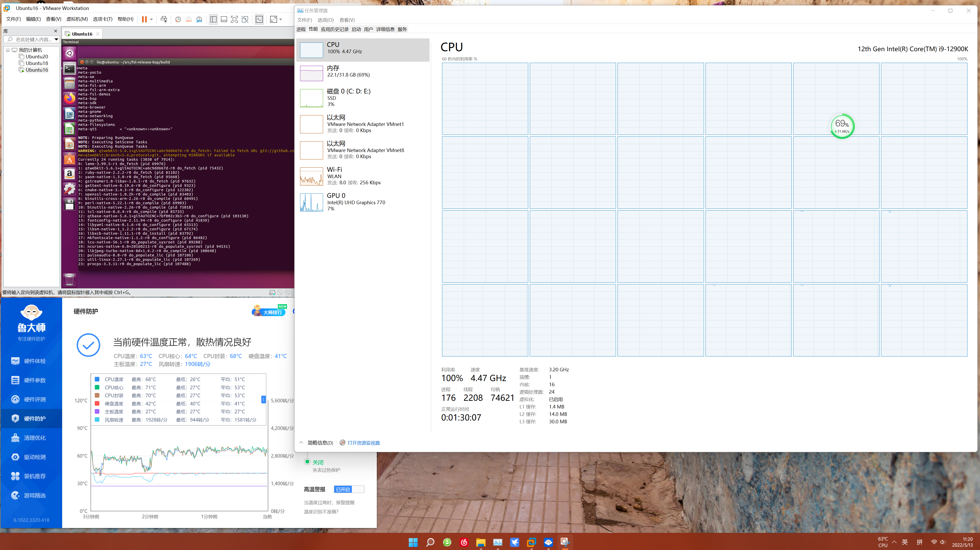Screen dimensions: 980x550
Task: Expand hidden system tray icons chevron
Action: 894,542
